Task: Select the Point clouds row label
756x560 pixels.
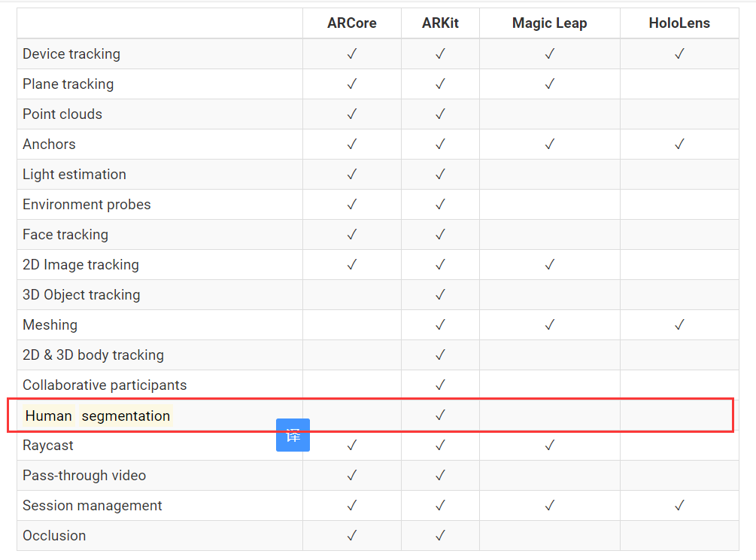Action: [x=62, y=114]
